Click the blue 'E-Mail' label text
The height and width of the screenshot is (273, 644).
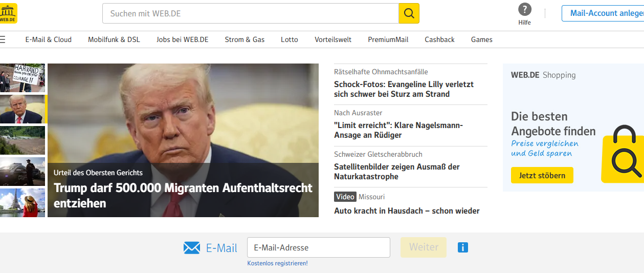(x=221, y=248)
